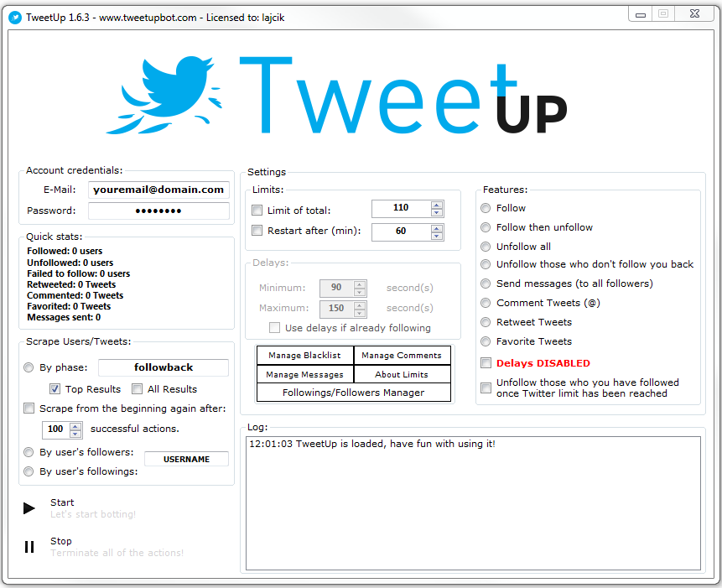Click the 'Commented: 0 Tweets' stat
This screenshot has width=722, height=588.
click(75, 295)
